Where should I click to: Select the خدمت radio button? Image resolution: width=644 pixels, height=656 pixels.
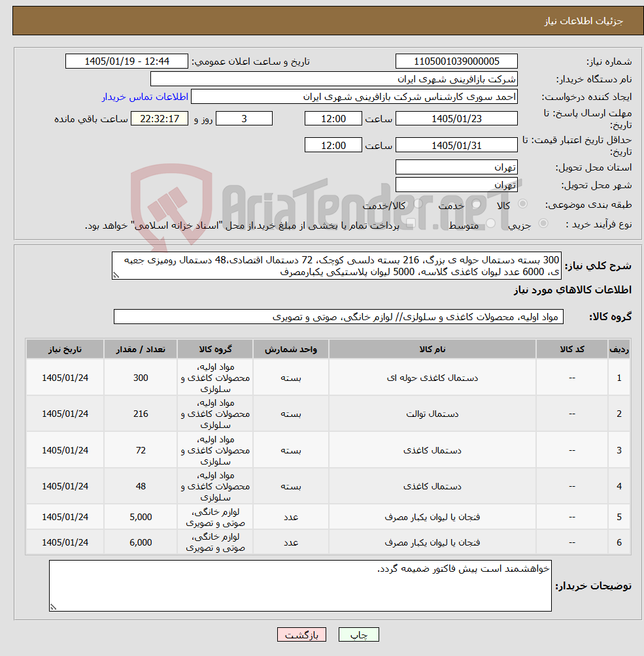pos(476,204)
